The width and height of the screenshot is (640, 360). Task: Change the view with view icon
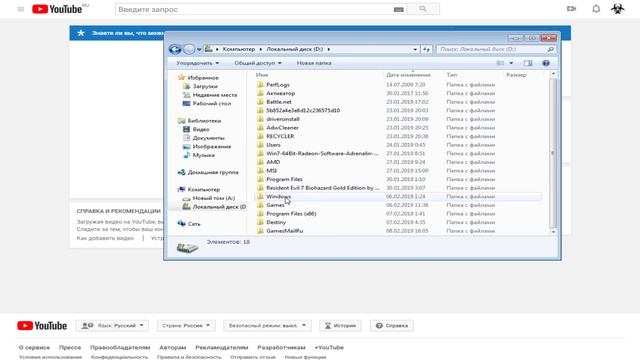(500, 63)
